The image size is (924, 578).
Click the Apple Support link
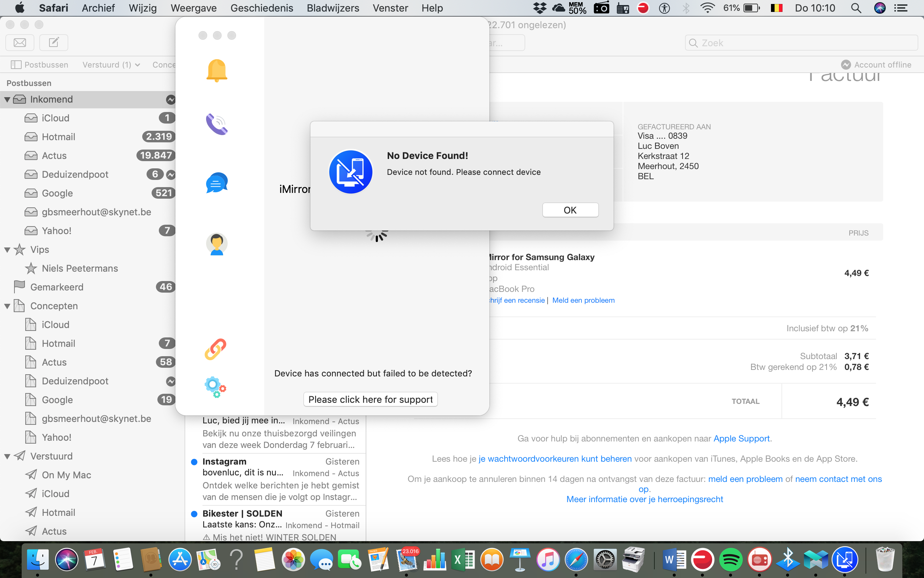(741, 439)
